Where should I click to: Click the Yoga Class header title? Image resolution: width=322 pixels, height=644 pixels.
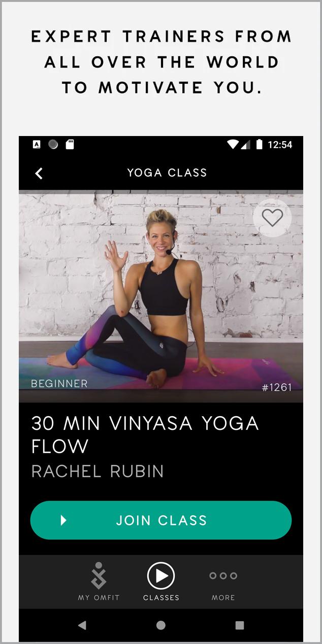tap(167, 173)
